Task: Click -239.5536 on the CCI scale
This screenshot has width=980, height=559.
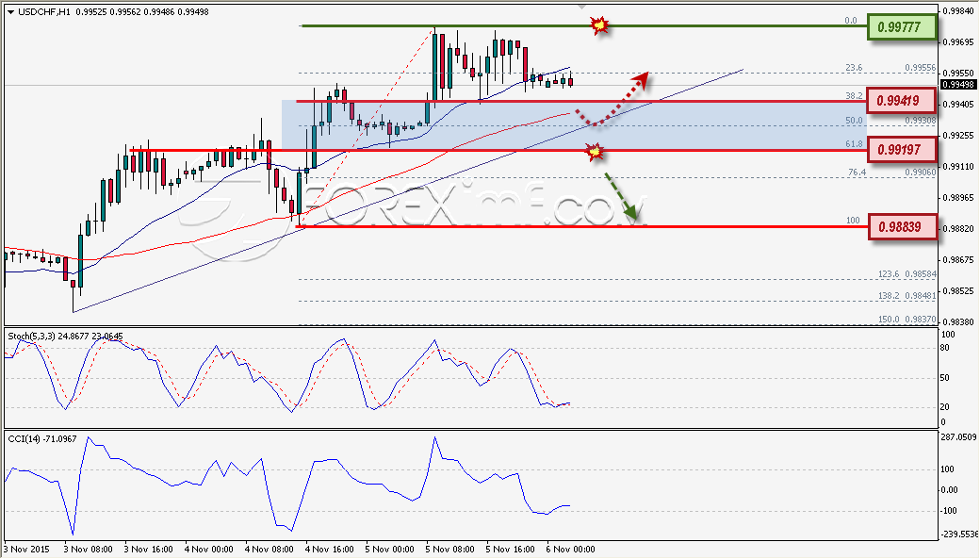Action: tap(958, 534)
